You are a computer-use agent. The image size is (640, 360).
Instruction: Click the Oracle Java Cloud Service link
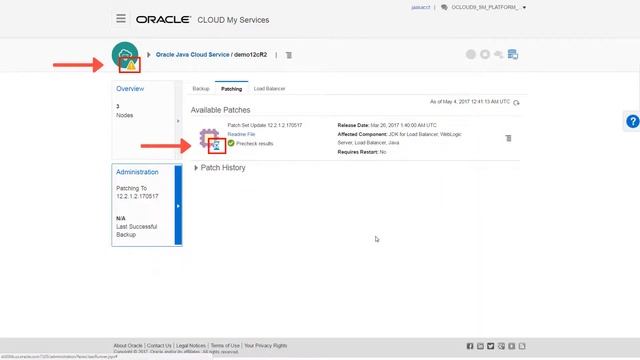coord(192,55)
